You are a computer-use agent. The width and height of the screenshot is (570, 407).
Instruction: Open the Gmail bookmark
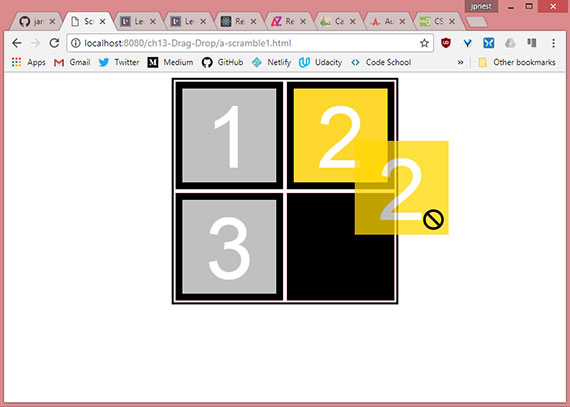pyautogui.click(x=72, y=63)
